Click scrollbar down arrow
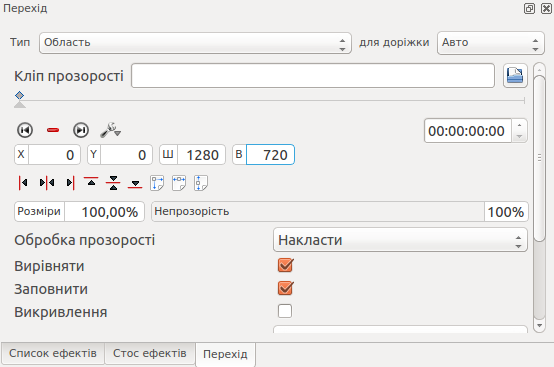 [x=539, y=325]
